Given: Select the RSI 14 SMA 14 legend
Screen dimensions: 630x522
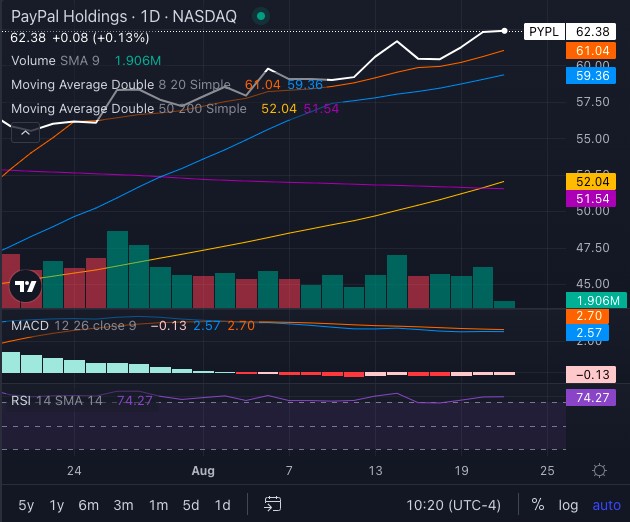Looking at the screenshot, I should click(x=57, y=401).
